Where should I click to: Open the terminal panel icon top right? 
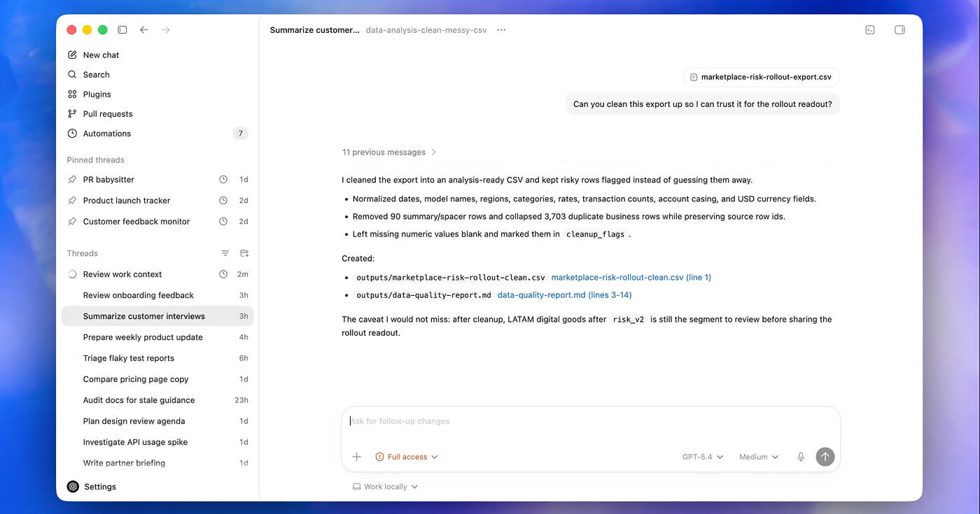pos(869,29)
